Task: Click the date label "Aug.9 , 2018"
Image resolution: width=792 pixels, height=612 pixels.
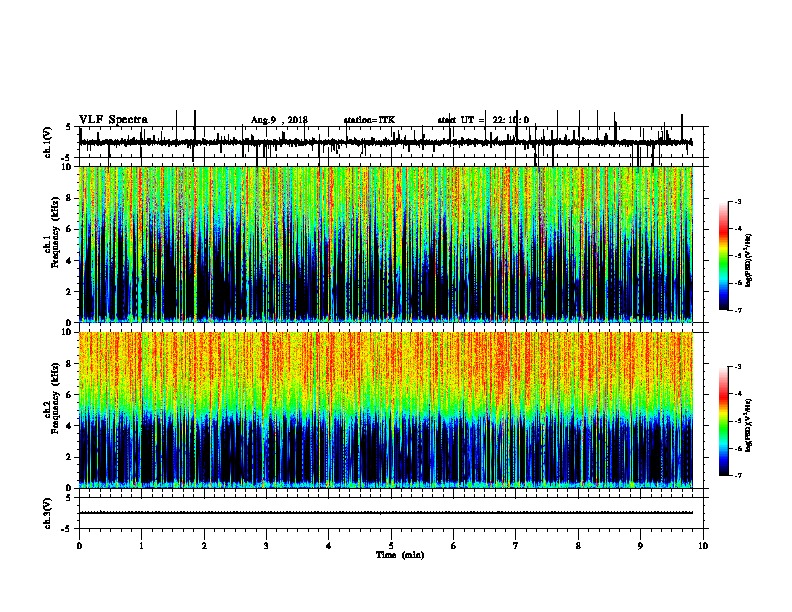Action: [279, 120]
